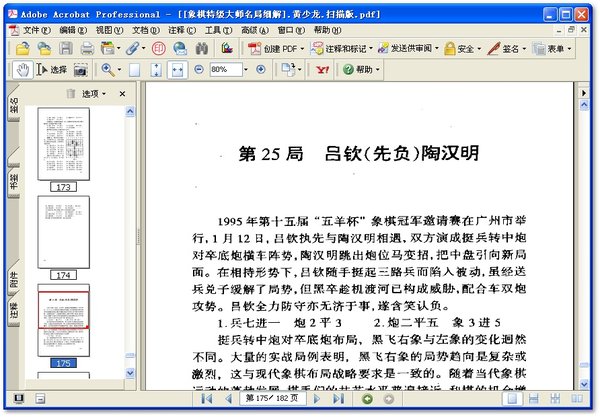Open the 视图 menu
600x417 pixels.
pos(109,30)
